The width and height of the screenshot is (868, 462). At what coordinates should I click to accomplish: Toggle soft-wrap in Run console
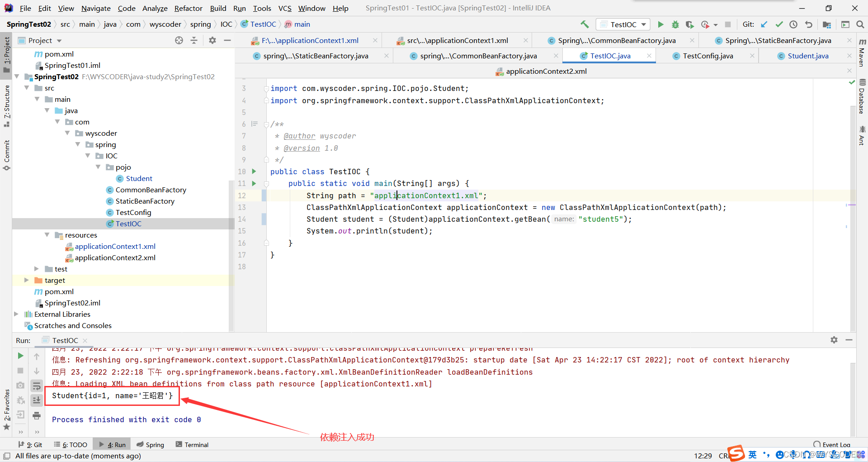coord(37,386)
